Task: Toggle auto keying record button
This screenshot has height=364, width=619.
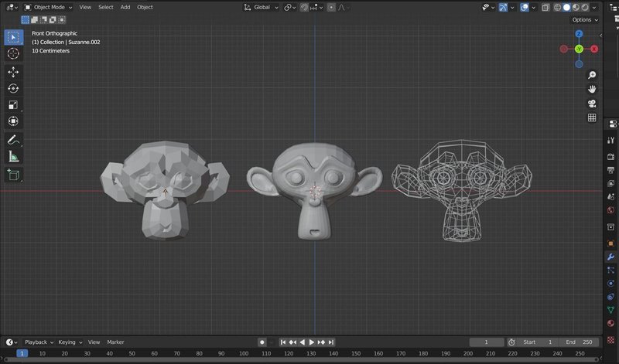Action: tap(262, 342)
